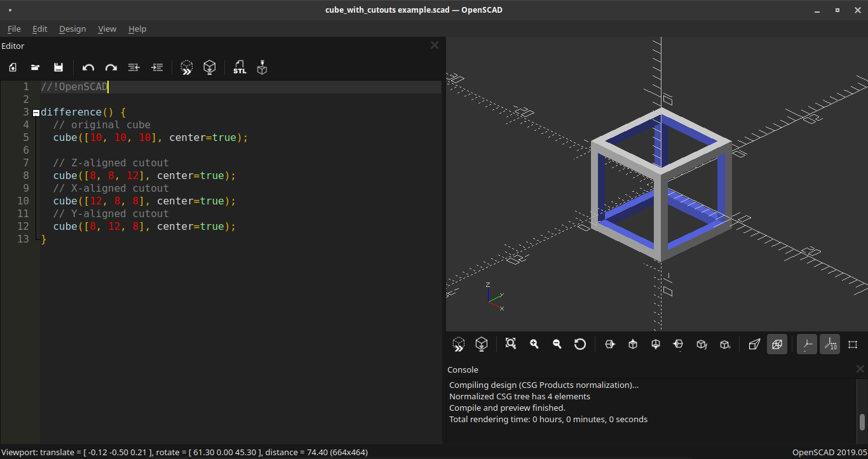Click the Export as STL icon

[x=240, y=67]
